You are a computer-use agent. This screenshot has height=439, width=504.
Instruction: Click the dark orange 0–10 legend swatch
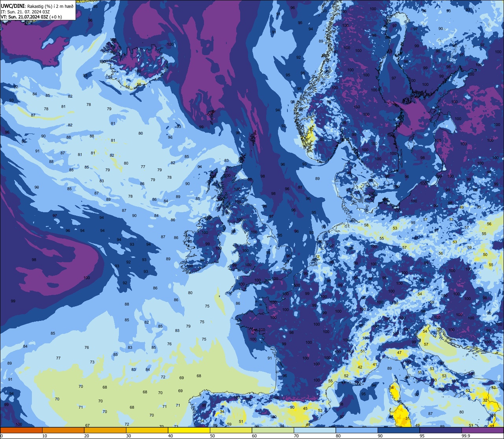tap(21, 430)
